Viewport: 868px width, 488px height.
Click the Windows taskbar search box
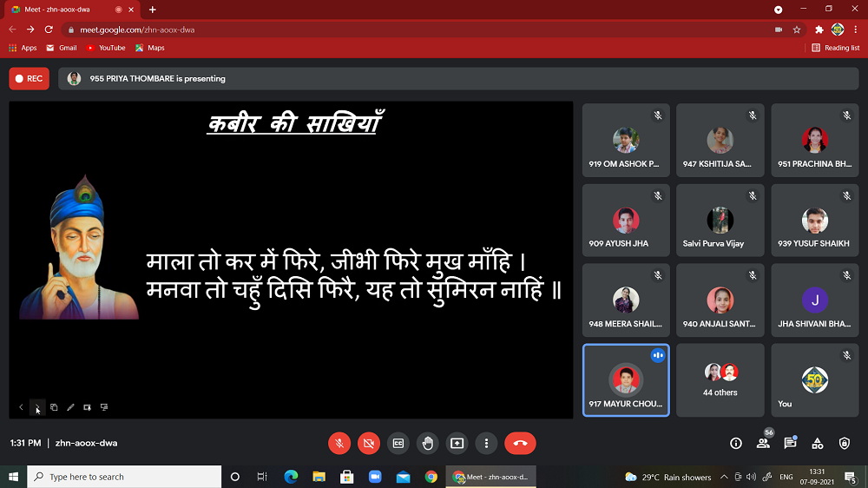pyautogui.click(x=124, y=477)
